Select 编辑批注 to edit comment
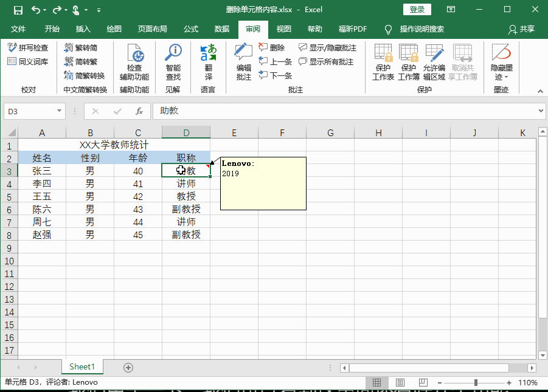The height and width of the screenshot is (392, 548). click(x=243, y=61)
